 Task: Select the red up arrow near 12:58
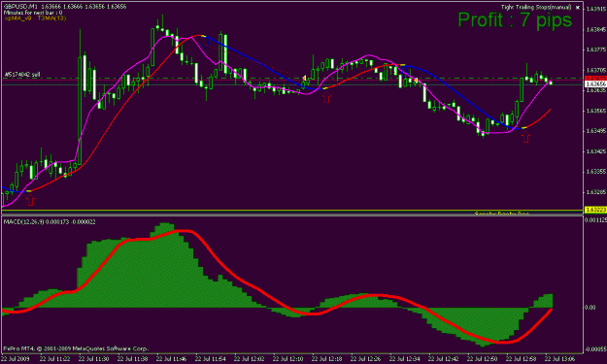pyautogui.click(x=525, y=137)
